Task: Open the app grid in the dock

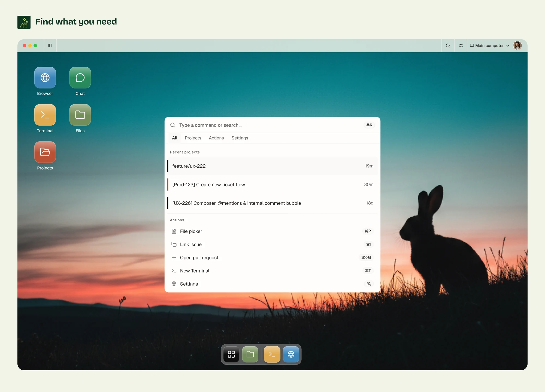Action: (231, 354)
